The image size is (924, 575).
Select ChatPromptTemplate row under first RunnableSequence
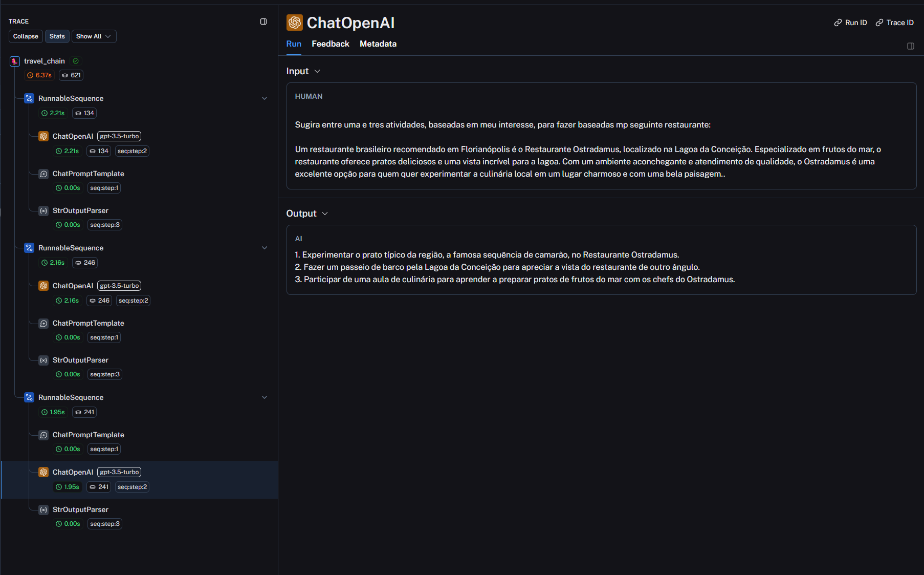tap(139, 181)
